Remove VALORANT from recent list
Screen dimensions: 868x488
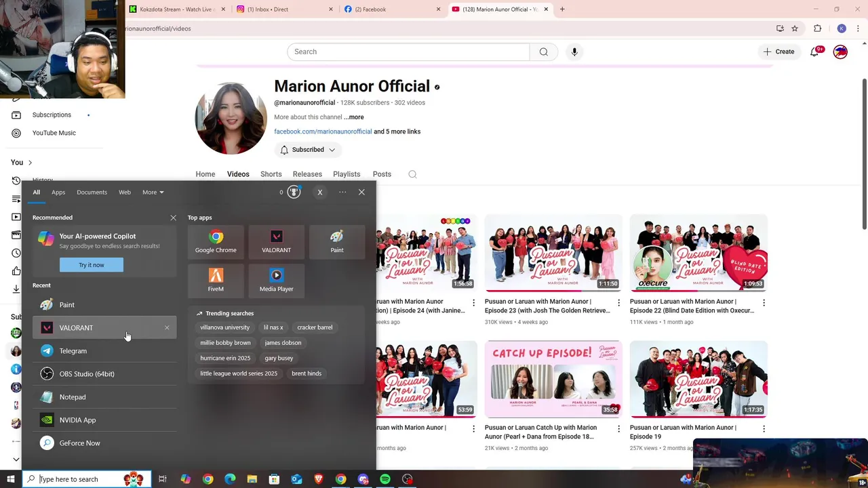(167, 328)
